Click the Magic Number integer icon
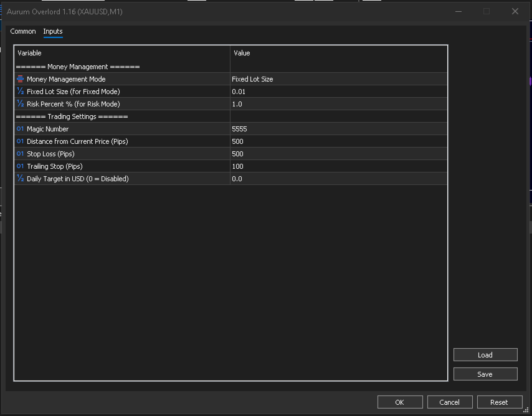The width and height of the screenshot is (532, 416). pos(20,129)
